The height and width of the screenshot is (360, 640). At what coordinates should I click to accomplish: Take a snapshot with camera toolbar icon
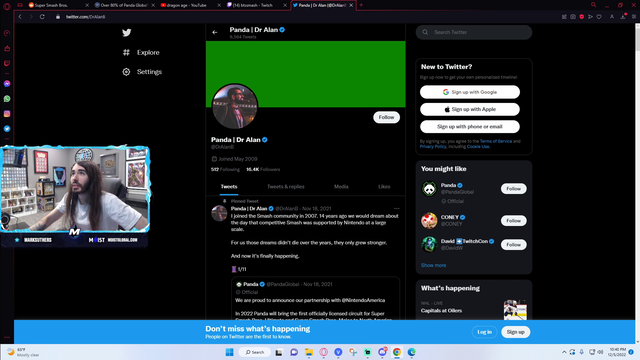coord(573,17)
